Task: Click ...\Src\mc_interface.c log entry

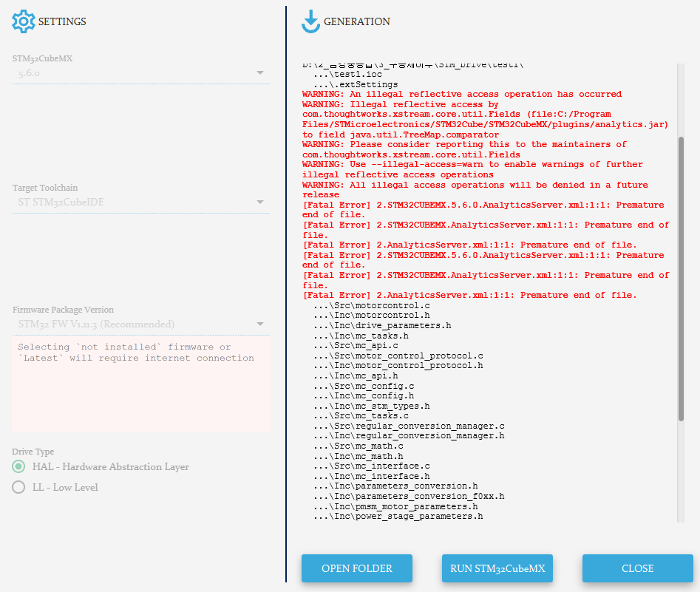Action: coord(371,466)
